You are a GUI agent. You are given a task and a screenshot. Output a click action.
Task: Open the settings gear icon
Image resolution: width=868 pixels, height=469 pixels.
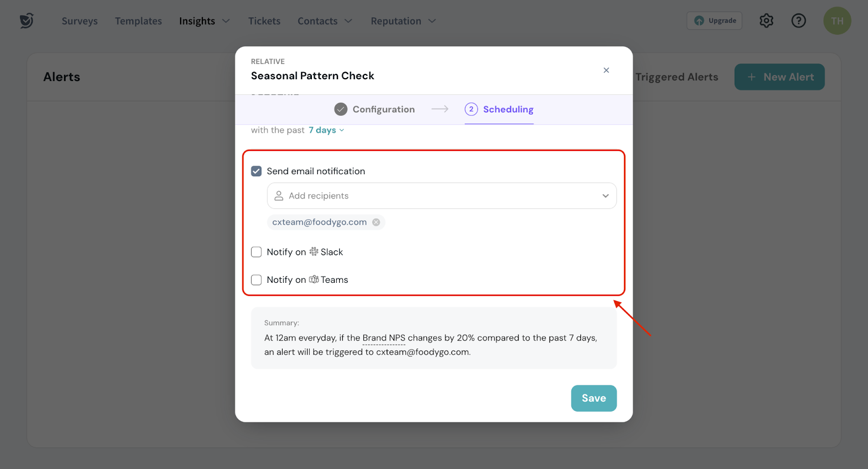tap(766, 21)
